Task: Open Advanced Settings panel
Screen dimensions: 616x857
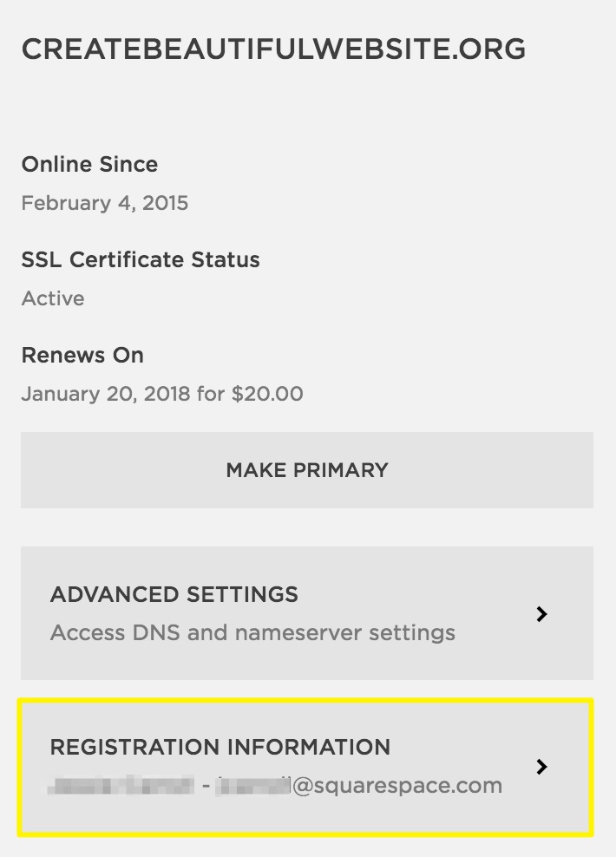Action: click(307, 613)
